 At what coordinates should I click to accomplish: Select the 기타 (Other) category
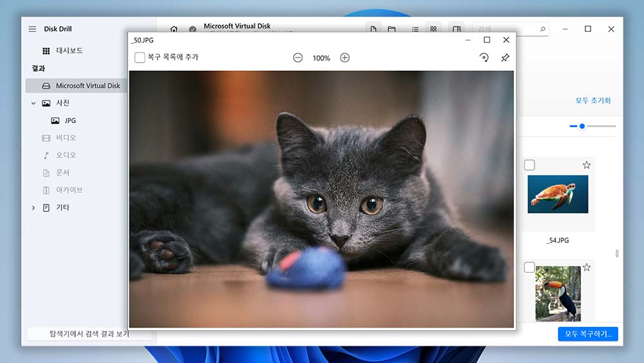coord(62,208)
